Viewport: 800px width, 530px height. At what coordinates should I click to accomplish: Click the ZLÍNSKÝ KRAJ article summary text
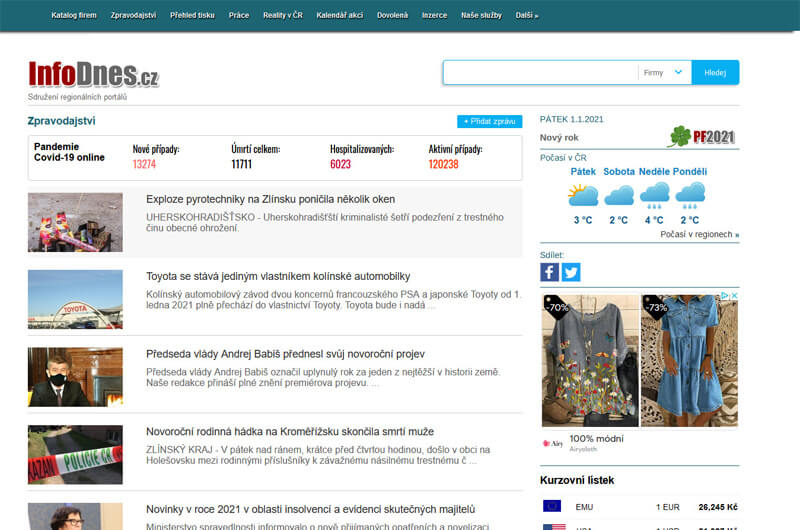[x=318, y=455]
